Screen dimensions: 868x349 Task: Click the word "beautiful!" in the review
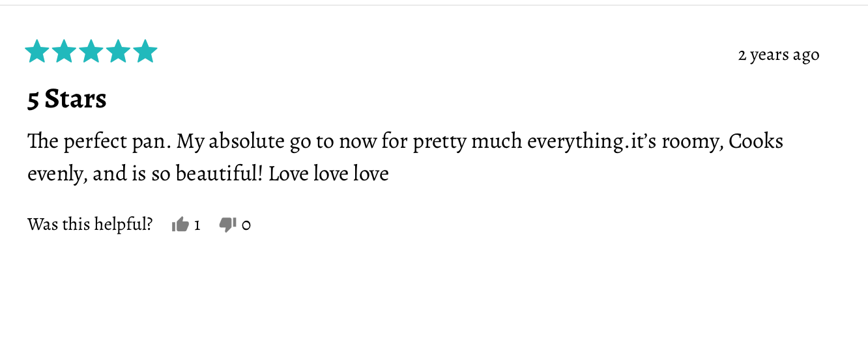219,174
